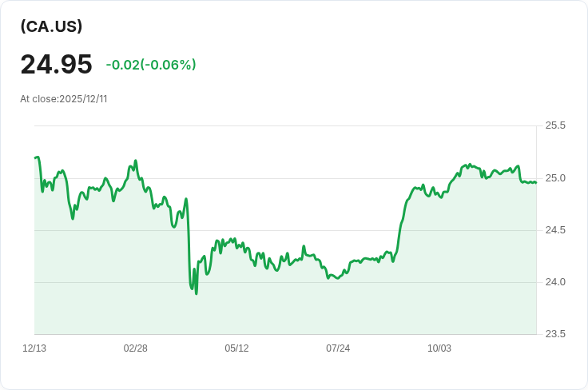
Task: Pick the 07/24 date label
Action: coord(338,348)
